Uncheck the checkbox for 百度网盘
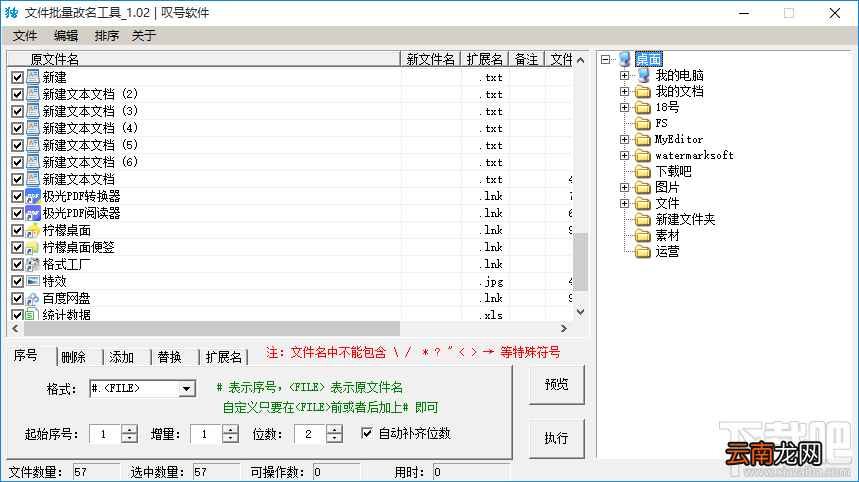Image resolution: width=859 pixels, height=482 pixels. point(17,299)
